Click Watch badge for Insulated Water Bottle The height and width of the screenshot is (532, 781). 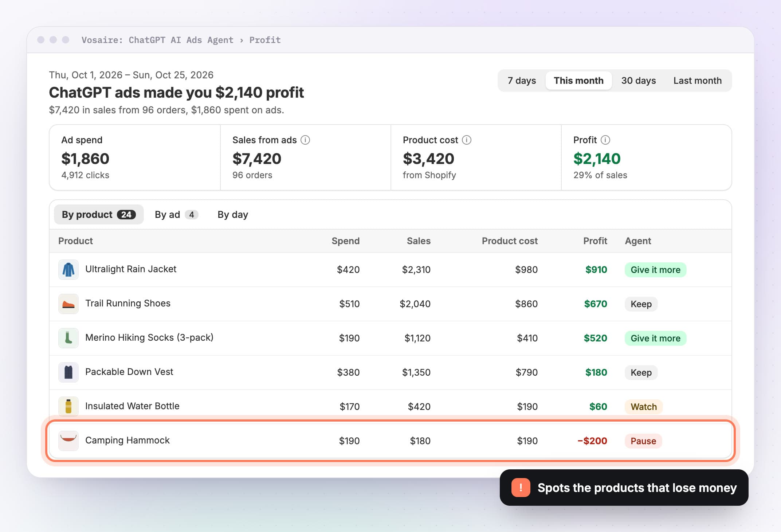(644, 407)
